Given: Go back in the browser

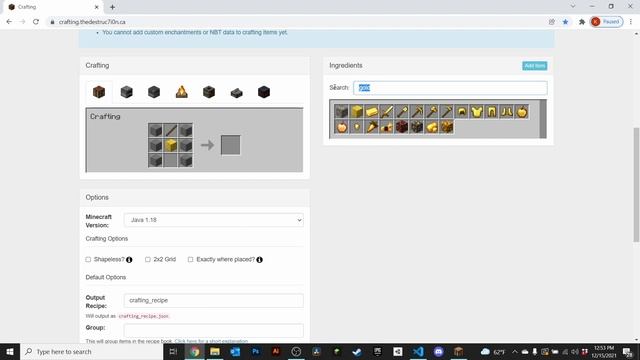Looking at the screenshot, I should tap(9, 22).
